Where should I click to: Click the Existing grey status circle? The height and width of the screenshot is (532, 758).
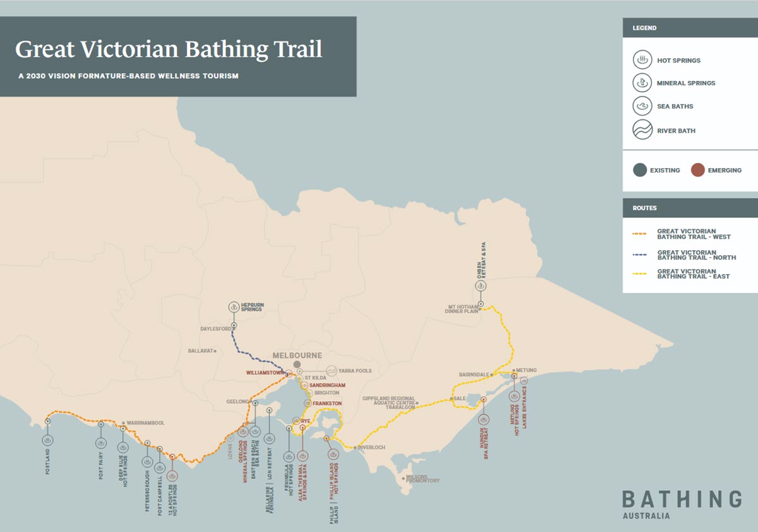(640, 170)
